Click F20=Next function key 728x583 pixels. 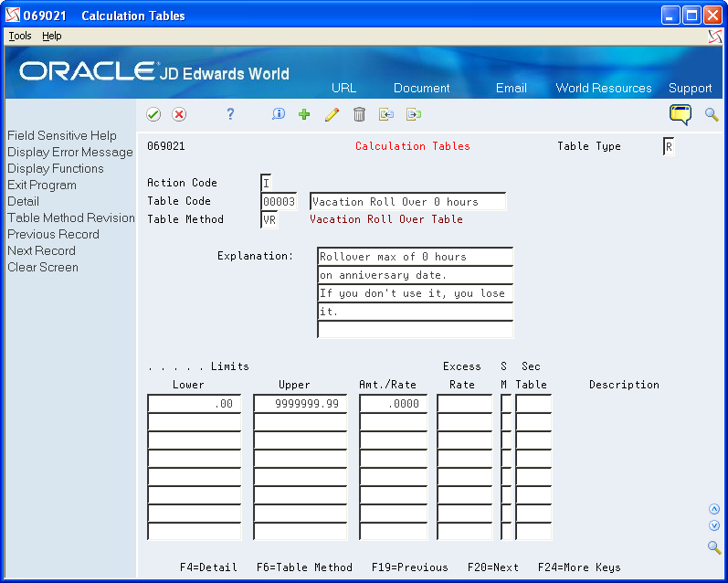pyautogui.click(x=493, y=567)
